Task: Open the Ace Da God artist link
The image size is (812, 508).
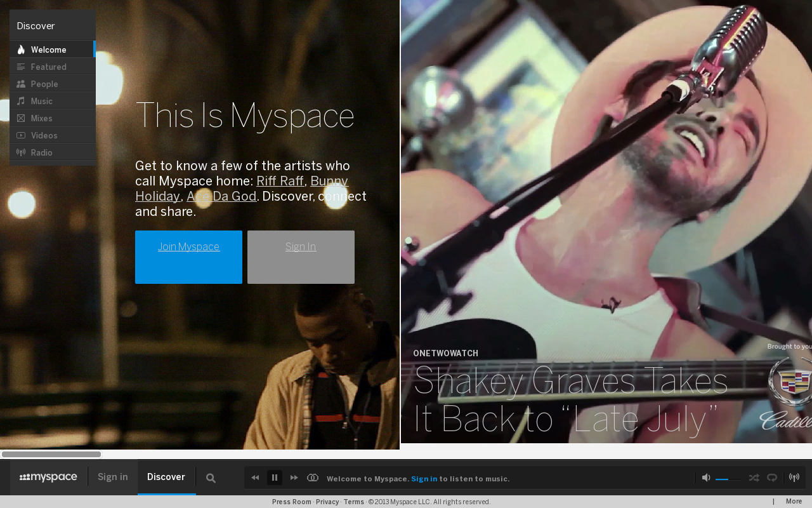Action: (x=221, y=196)
